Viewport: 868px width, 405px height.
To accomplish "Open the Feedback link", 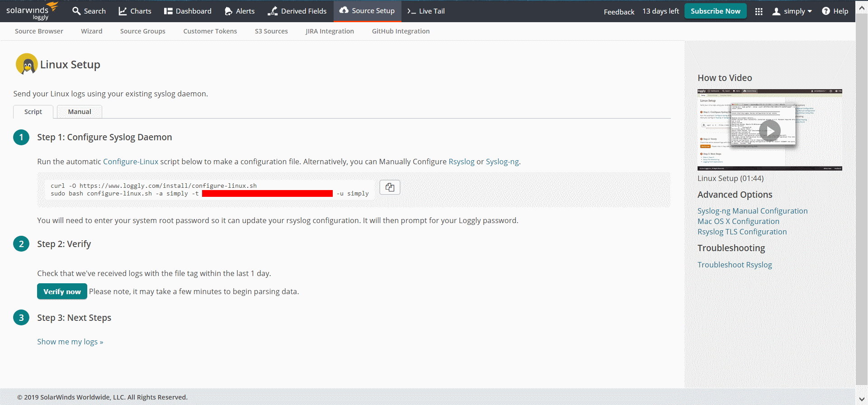I will (619, 12).
